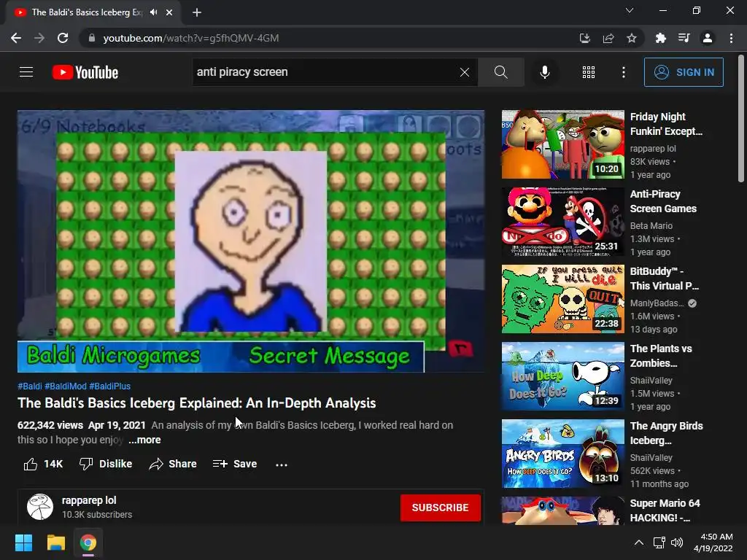
Task: Click Chrome taskbar icon
Action: [x=88, y=542]
